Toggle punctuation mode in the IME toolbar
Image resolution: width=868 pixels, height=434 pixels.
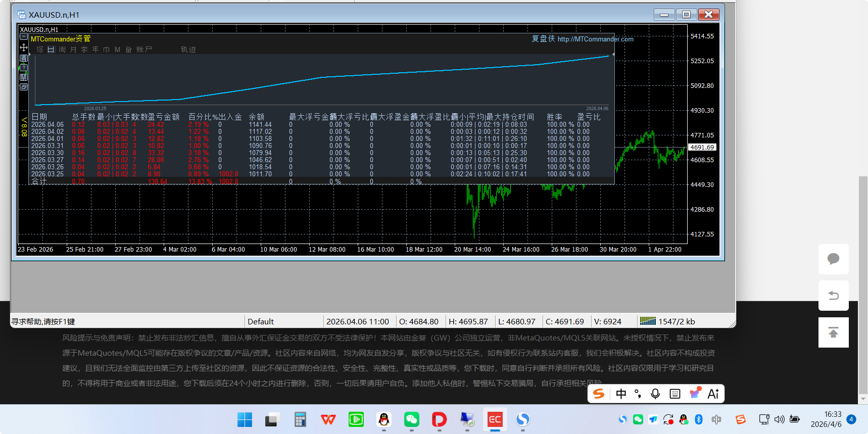tap(638, 394)
